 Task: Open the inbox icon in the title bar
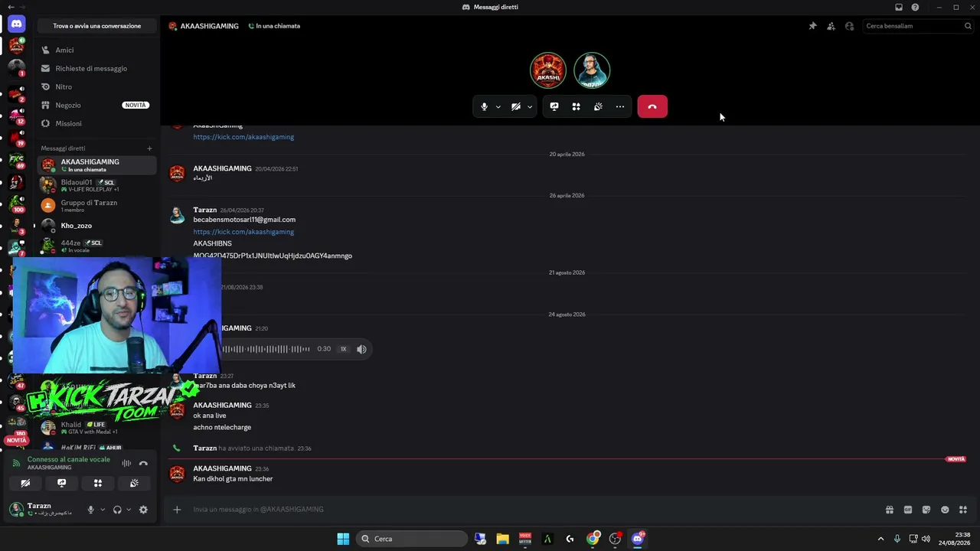[899, 7]
